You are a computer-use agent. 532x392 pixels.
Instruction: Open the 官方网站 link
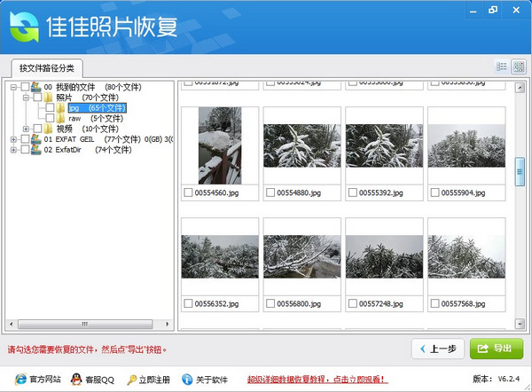(45, 380)
